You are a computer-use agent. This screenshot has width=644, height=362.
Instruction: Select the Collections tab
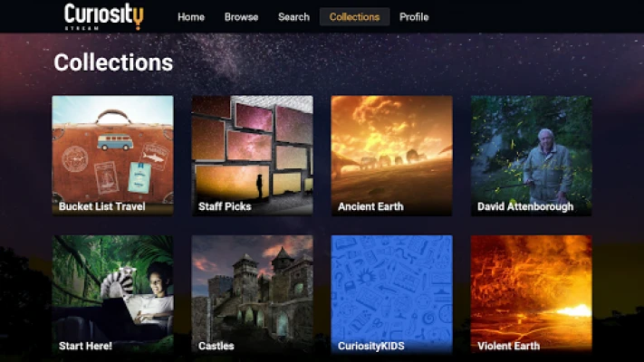pyautogui.click(x=354, y=17)
